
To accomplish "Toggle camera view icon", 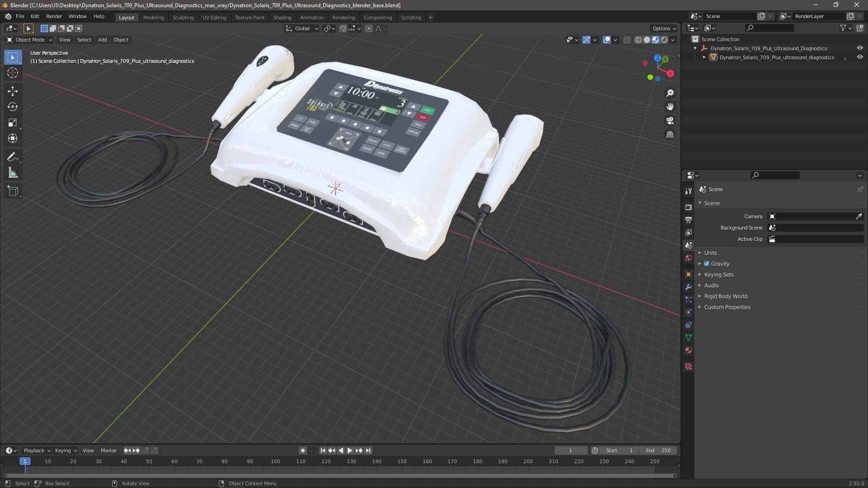I will [x=670, y=121].
